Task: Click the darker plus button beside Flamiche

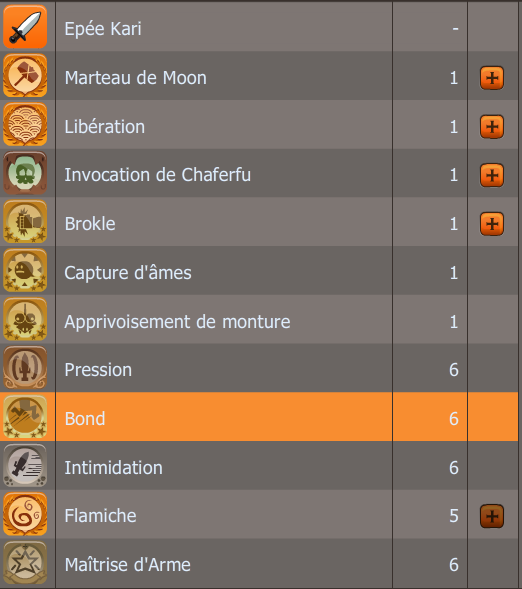Action: [x=492, y=516]
